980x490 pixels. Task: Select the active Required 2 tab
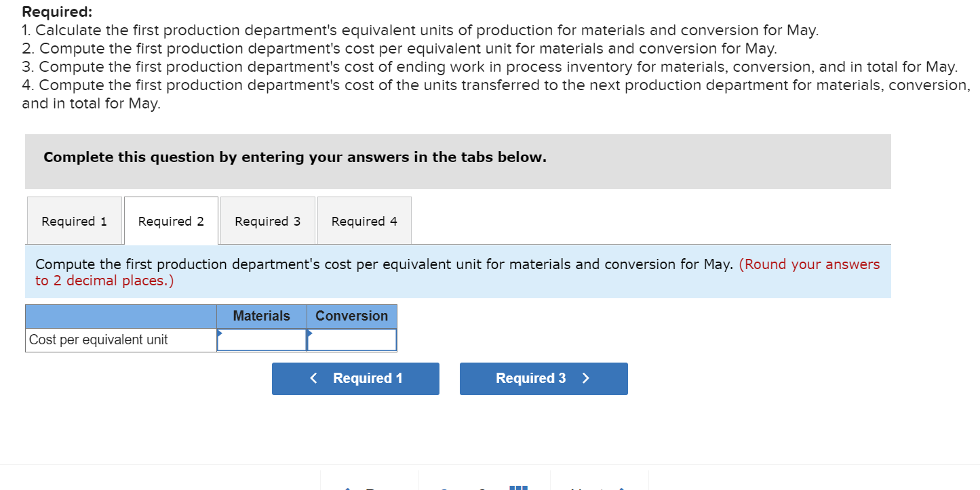[170, 220]
